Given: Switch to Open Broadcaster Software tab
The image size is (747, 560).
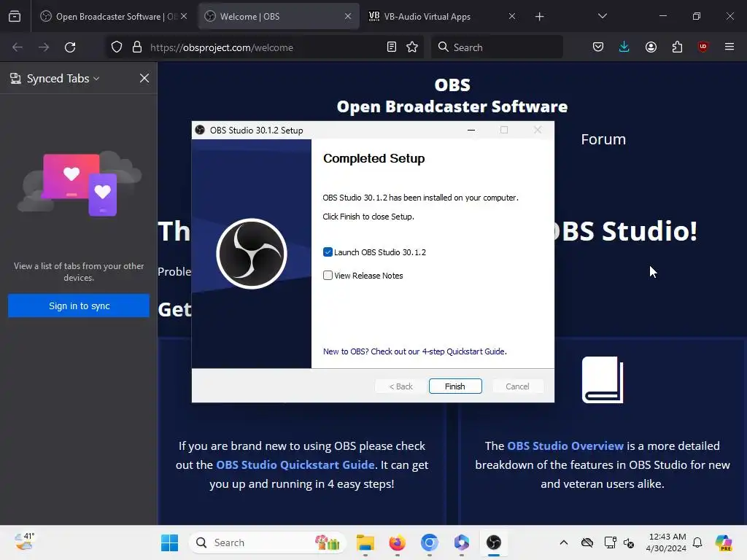Looking at the screenshot, I should coord(113,16).
